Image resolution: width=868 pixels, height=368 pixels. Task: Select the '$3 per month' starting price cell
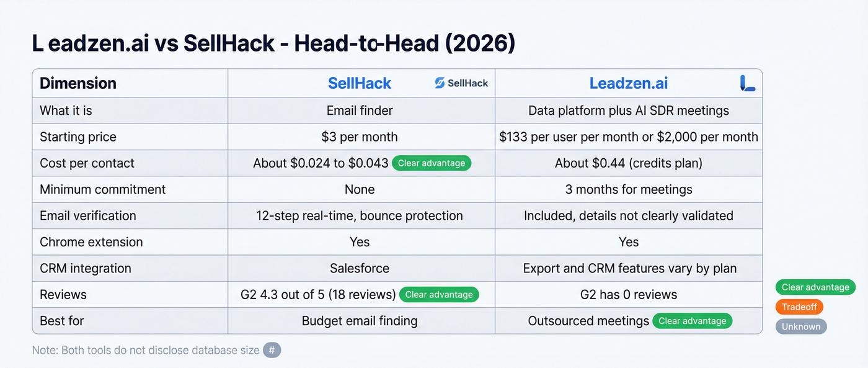(x=360, y=137)
